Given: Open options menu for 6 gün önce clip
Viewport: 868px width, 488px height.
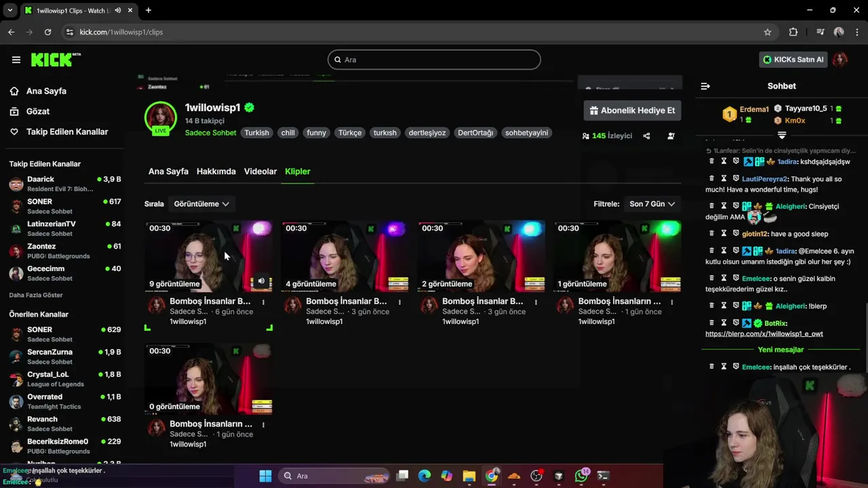Looking at the screenshot, I should (x=263, y=302).
